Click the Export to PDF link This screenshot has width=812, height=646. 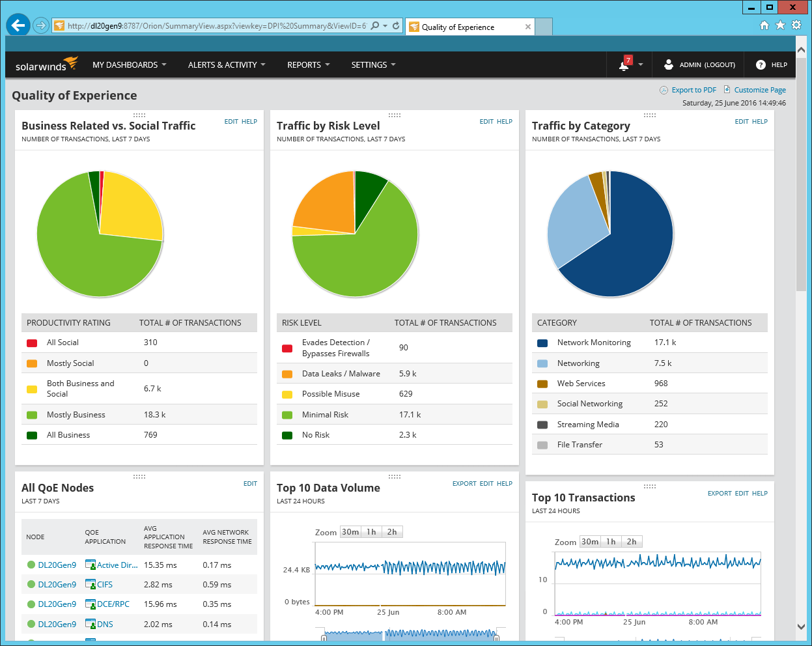[693, 90]
